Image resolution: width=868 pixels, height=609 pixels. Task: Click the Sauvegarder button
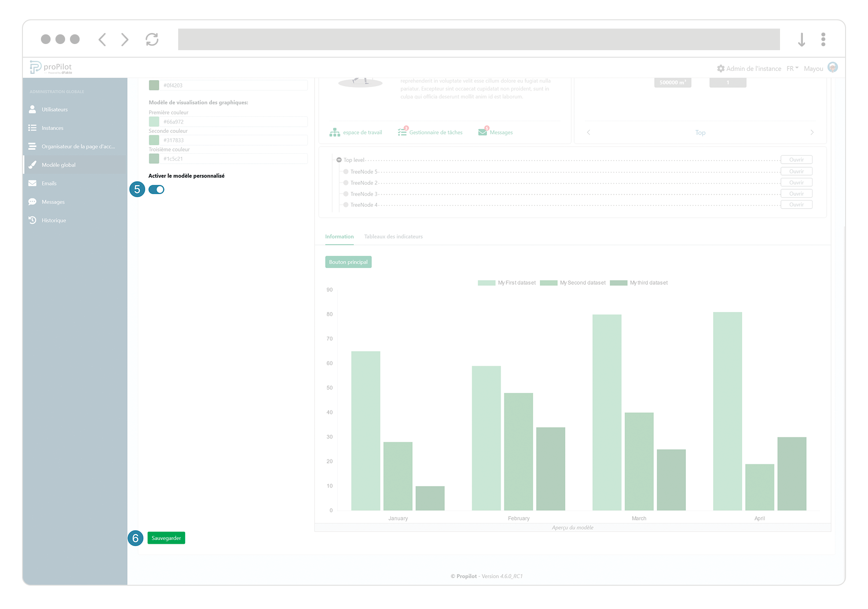[x=166, y=538]
